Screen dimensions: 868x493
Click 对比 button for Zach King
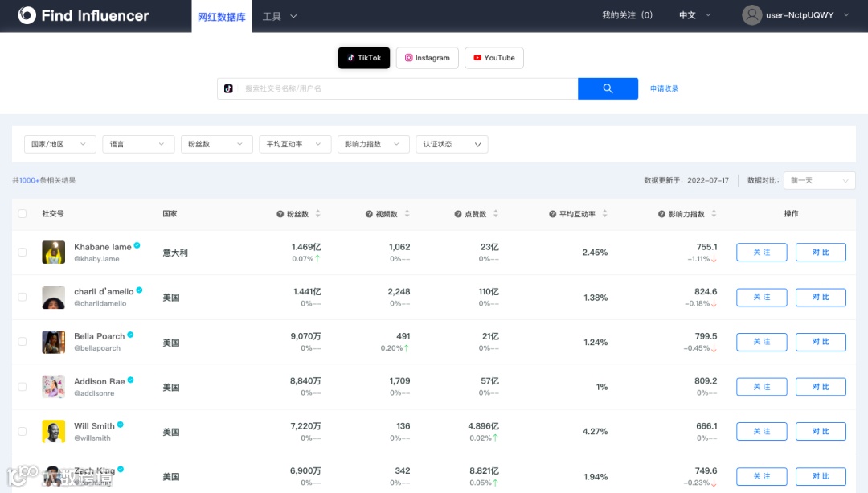pos(821,476)
